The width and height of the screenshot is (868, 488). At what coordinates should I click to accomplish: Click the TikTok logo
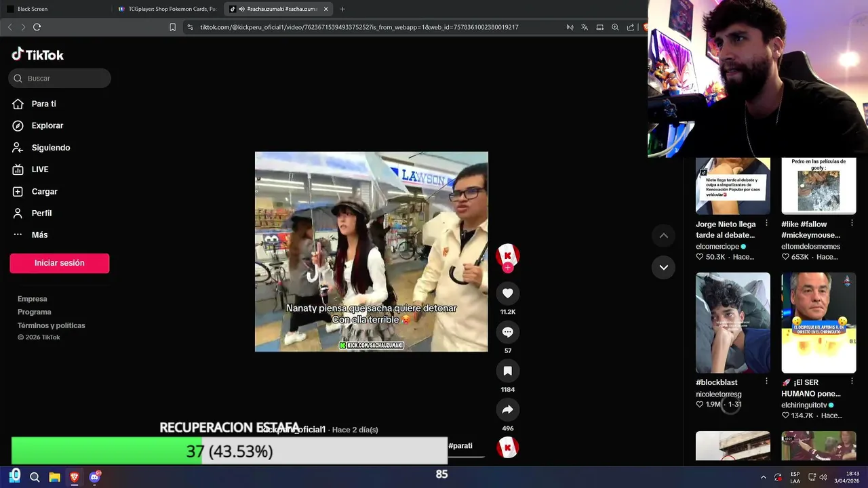[x=38, y=55]
